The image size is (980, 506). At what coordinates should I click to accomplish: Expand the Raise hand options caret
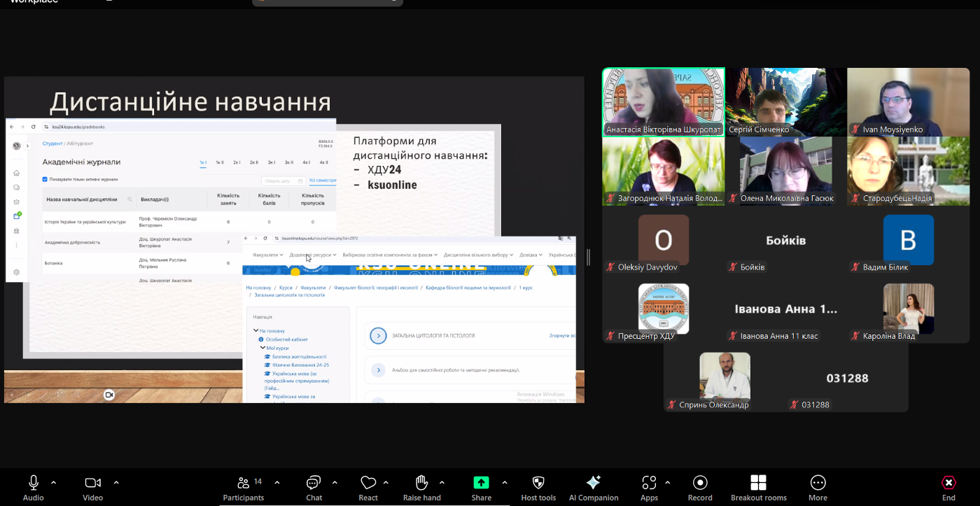[442, 482]
